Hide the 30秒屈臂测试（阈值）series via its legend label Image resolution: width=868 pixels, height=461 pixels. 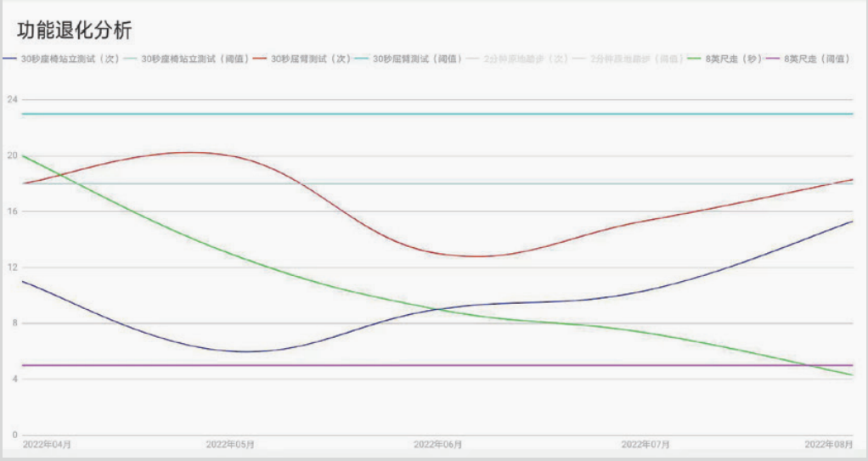coord(418,59)
